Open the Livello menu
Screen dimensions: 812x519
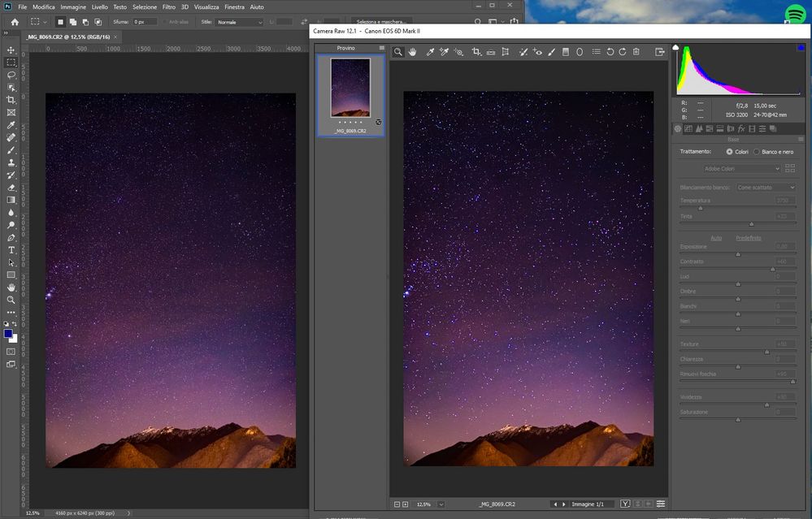[99, 7]
